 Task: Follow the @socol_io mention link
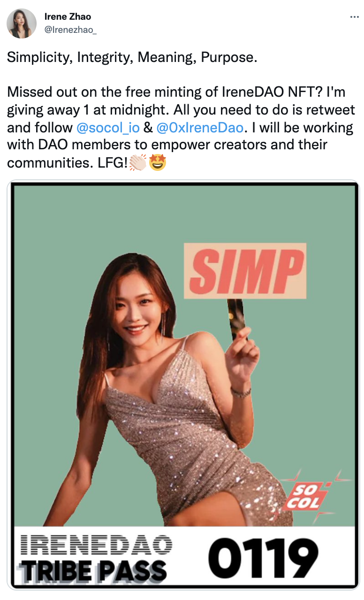point(107,128)
